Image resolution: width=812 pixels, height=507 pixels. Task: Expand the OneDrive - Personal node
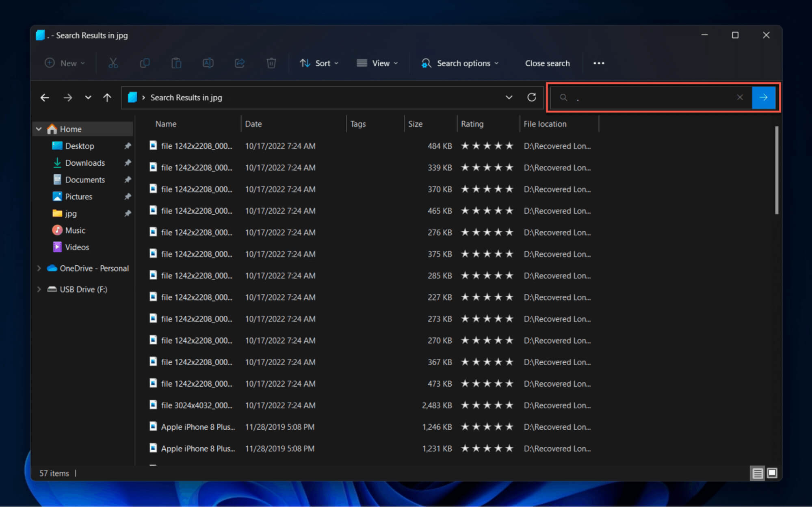(39, 268)
